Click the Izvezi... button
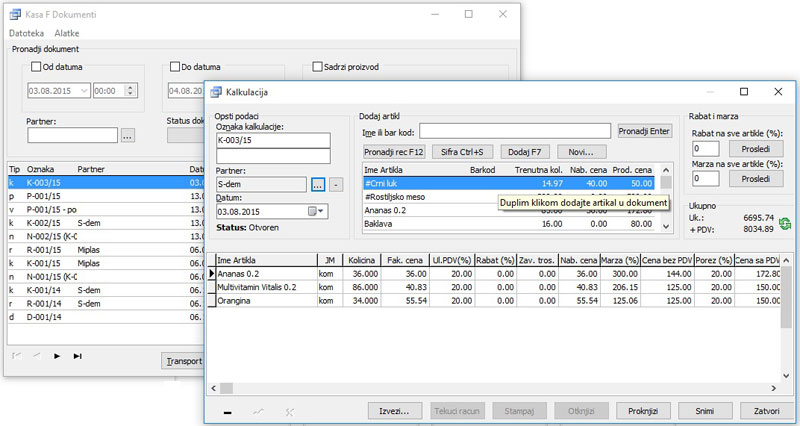800x426 pixels. pyautogui.click(x=395, y=411)
